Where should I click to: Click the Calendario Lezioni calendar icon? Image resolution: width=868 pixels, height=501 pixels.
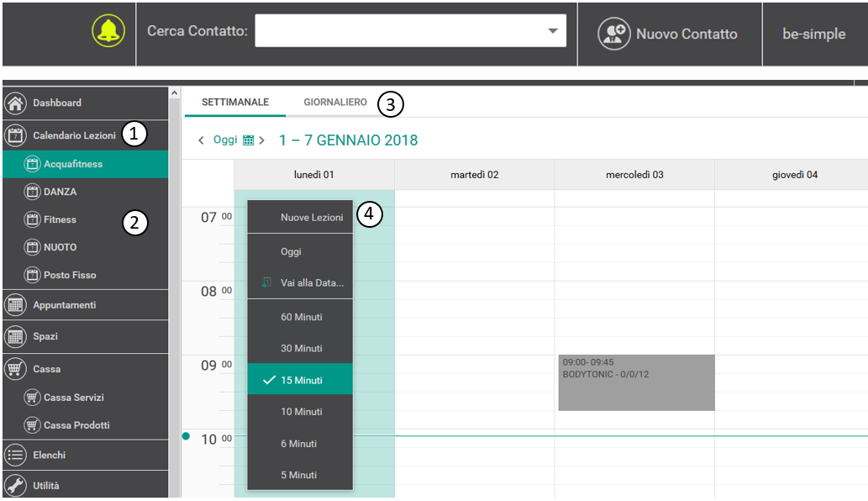(15, 135)
